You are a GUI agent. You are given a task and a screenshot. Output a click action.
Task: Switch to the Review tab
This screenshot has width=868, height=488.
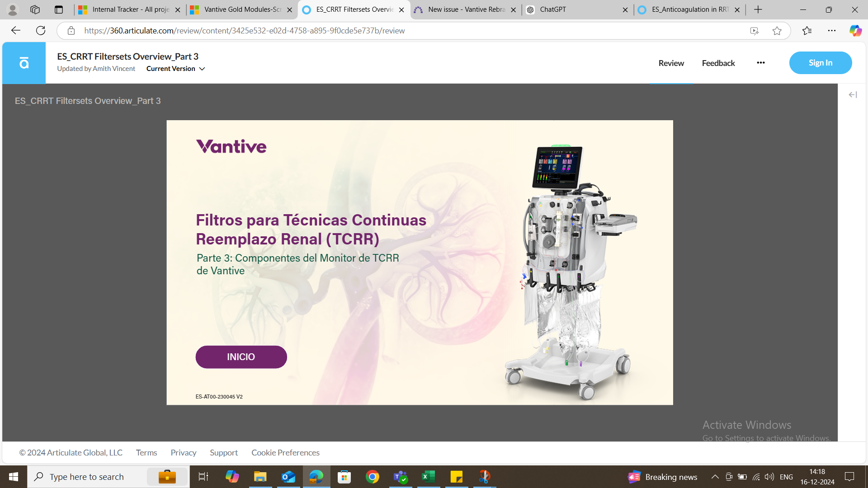(x=671, y=63)
